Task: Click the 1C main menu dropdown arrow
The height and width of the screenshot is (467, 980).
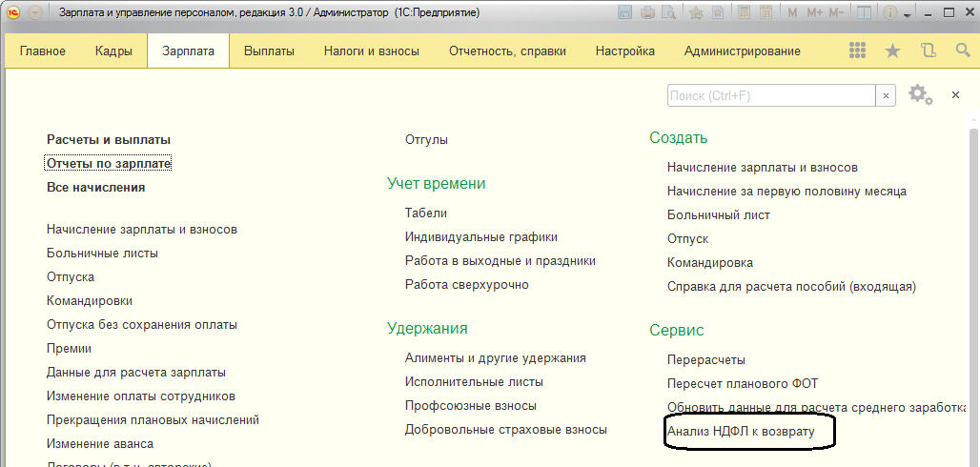Action: click(x=35, y=13)
